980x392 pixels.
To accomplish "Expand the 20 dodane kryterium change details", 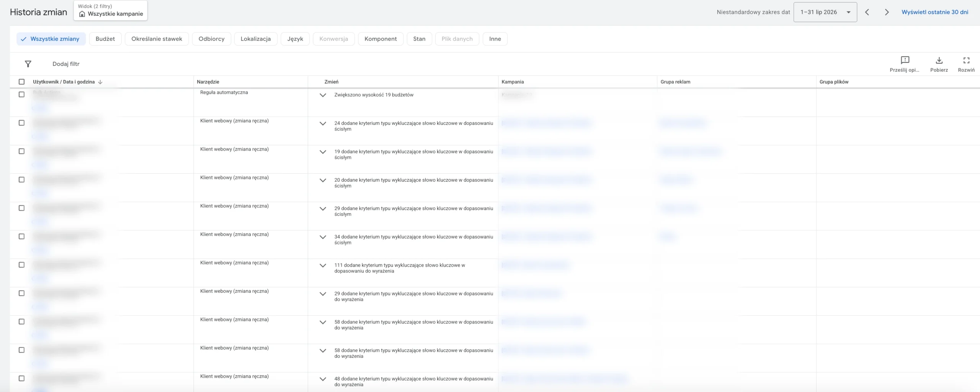I will (x=323, y=180).
